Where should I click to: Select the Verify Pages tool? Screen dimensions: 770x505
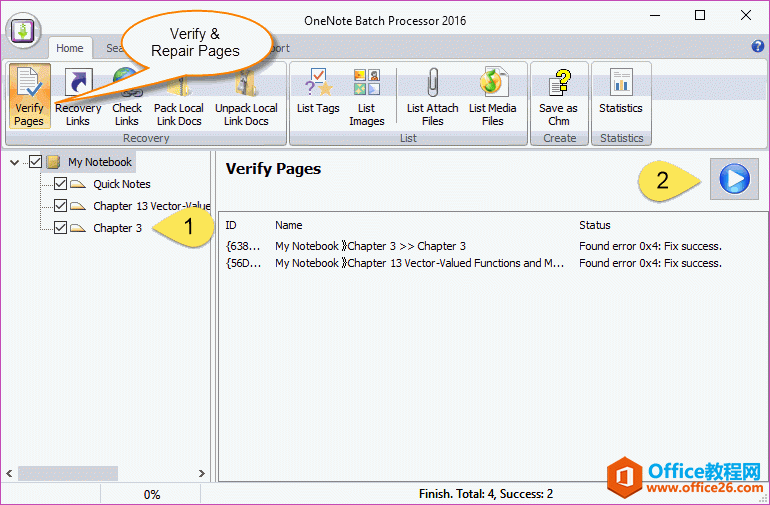[29, 97]
